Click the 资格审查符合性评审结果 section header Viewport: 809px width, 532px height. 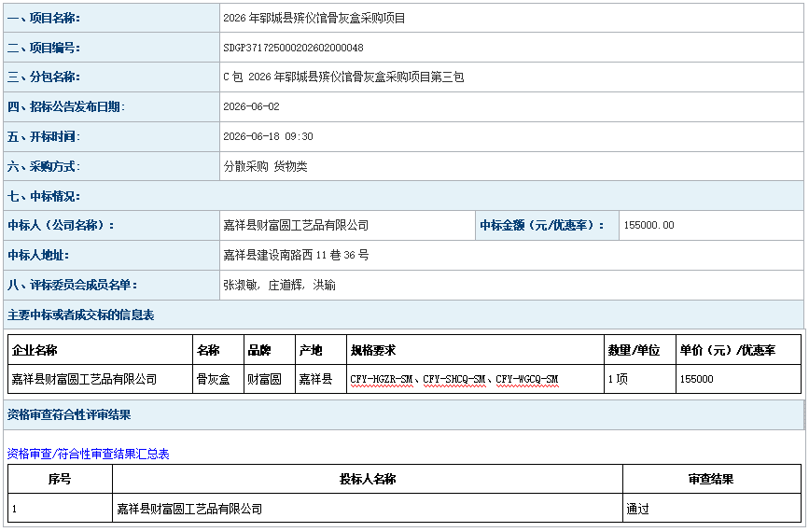[x=69, y=415]
